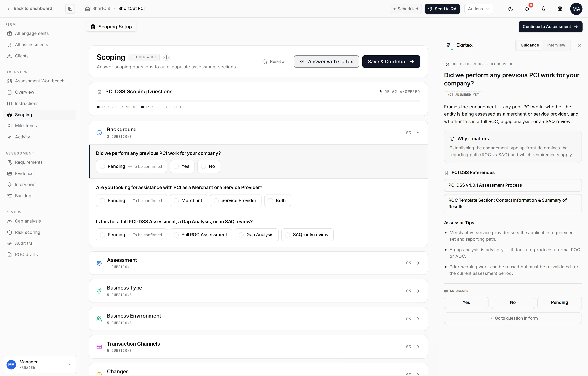Select the Both radio option
Viewport: 588px width, 376px height.
277,200
